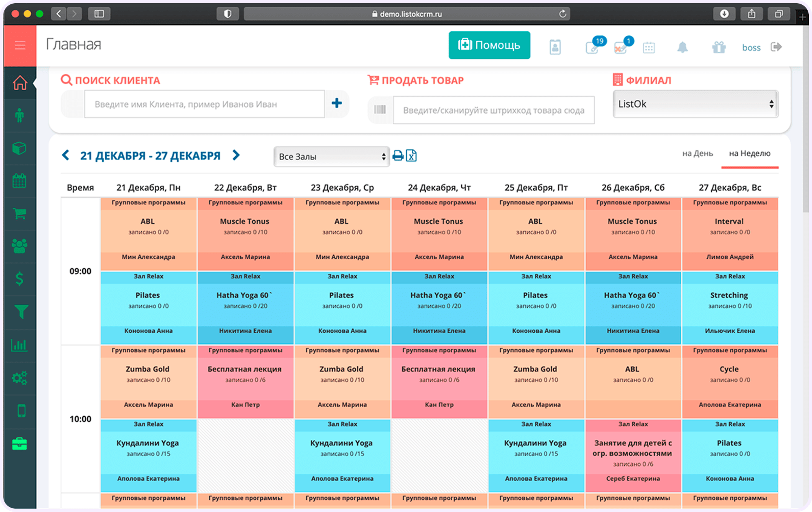Open the 21 Декабря, Пн column header
This screenshot has width=812, height=512.
tap(149, 187)
